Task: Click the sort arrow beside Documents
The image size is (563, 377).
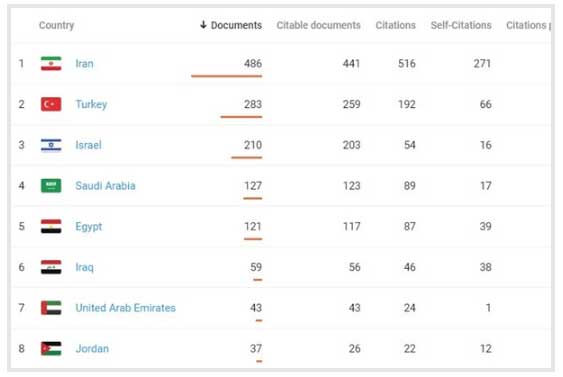Action: [x=203, y=25]
